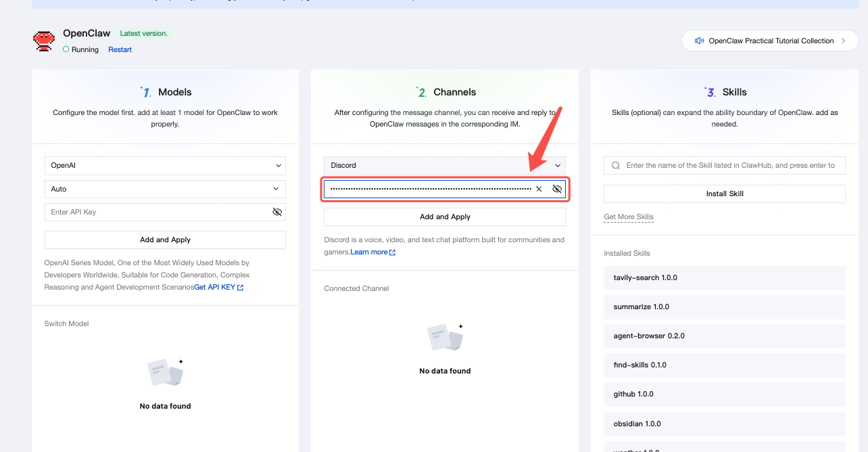Viewport: 868px width, 452px height.
Task: Select the tavily-search 1.0.0 skill
Action: 724,277
